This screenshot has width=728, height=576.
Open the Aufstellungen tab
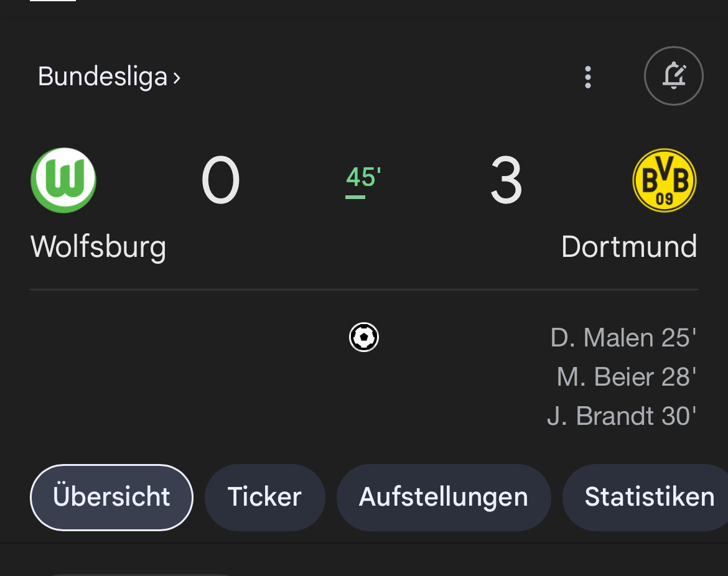pos(444,497)
